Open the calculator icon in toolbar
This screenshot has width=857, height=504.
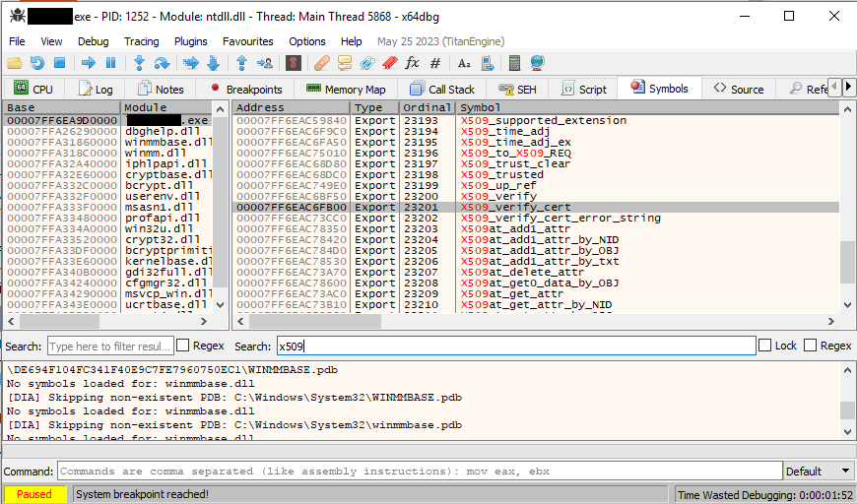click(514, 63)
